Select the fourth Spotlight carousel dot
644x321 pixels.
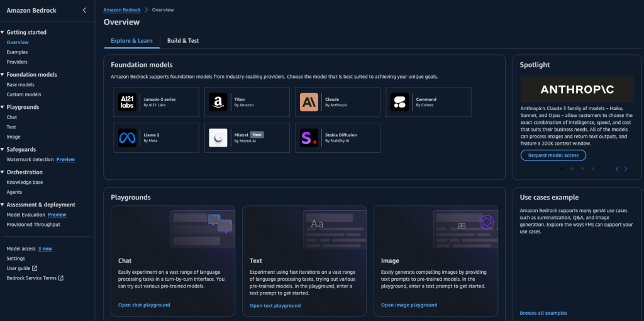point(592,169)
